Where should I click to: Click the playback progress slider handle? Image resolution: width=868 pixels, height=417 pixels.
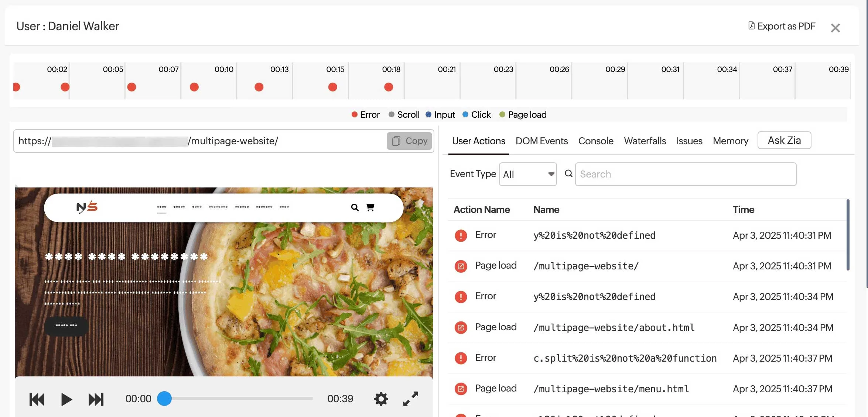(x=164, y=399)
